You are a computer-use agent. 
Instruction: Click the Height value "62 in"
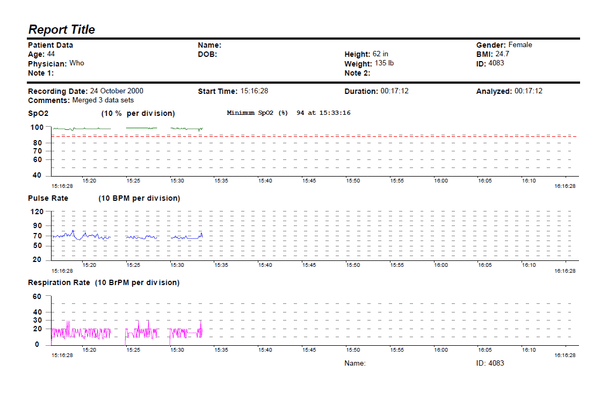(x=380, y=54)
